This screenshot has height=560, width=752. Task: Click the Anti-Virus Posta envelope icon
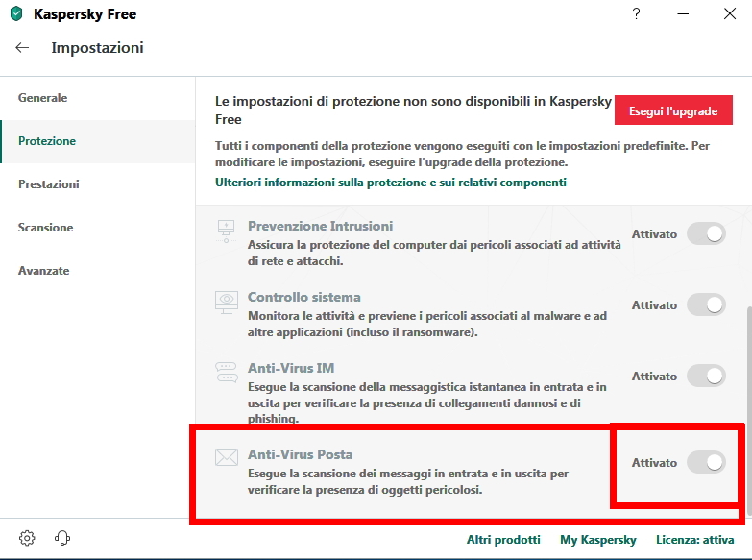(x=227, y=457)
